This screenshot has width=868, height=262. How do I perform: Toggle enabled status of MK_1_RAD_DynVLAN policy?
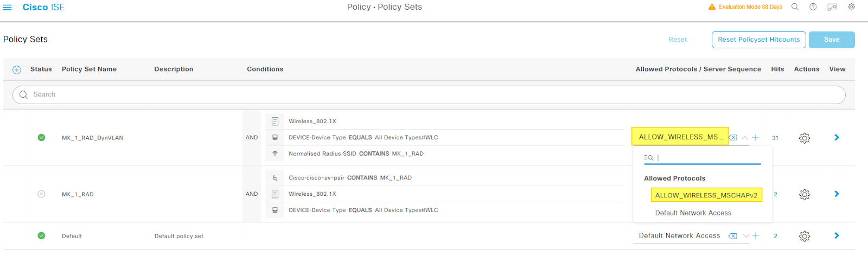tap(41, 138)
